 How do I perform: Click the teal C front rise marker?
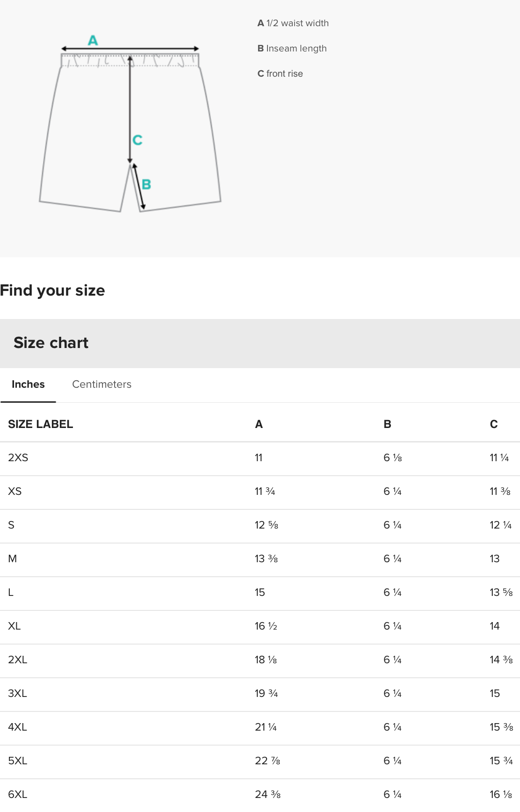(x=137, y=140)
